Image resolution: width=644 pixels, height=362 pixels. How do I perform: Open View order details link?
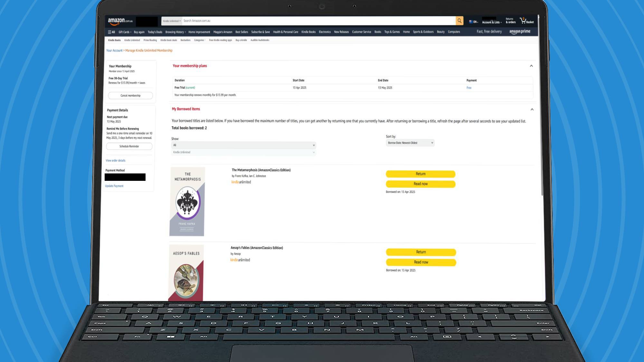click(x=116, y=161)
